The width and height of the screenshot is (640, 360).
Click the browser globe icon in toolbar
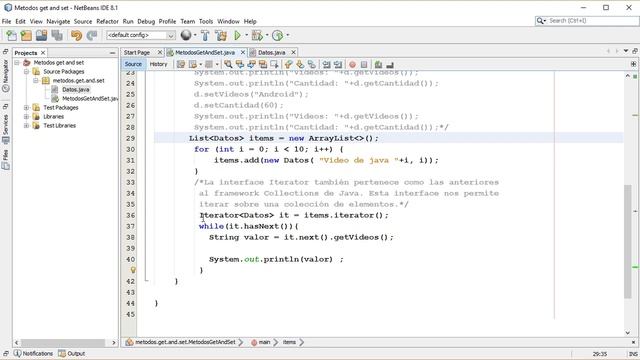pyautogui.click(x=186, y=36)
